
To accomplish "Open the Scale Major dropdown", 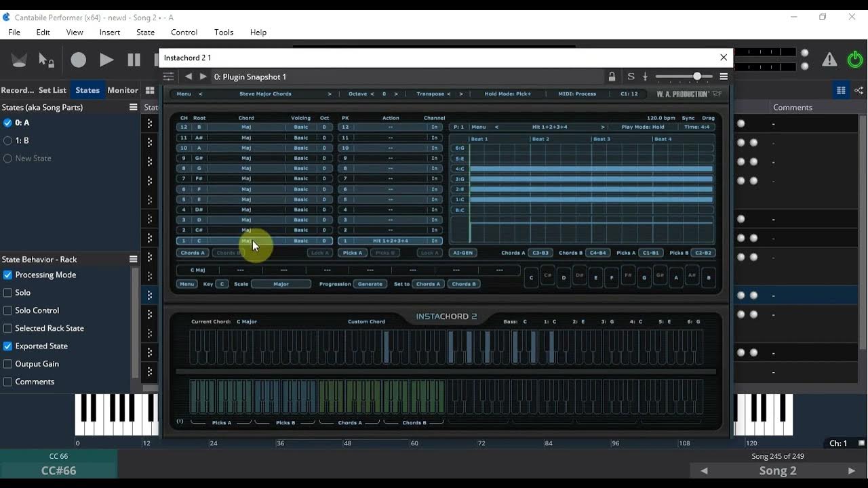I will tap(281, 284).
